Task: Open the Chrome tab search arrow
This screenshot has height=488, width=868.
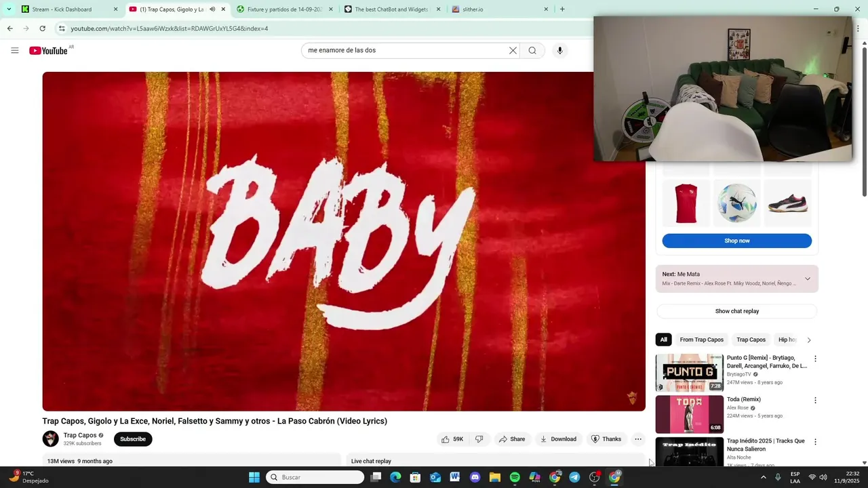Action: [9, 9]
